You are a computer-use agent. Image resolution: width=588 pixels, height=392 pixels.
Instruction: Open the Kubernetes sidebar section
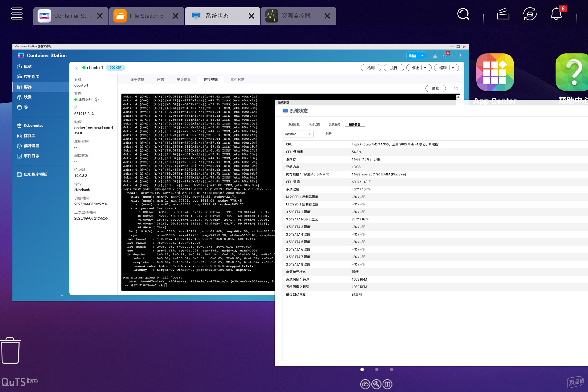pyautogui.click(x=33, y=126)
